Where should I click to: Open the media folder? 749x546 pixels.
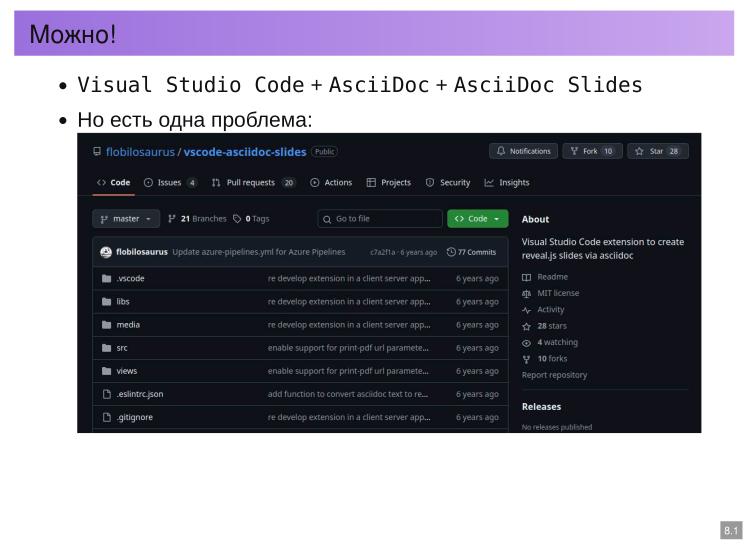pyautogui.click(x=128, y=325)
